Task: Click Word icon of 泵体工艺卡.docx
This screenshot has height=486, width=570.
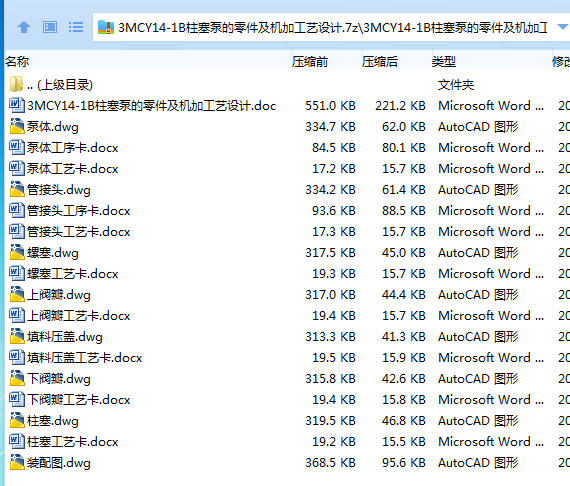Action: 17,168
